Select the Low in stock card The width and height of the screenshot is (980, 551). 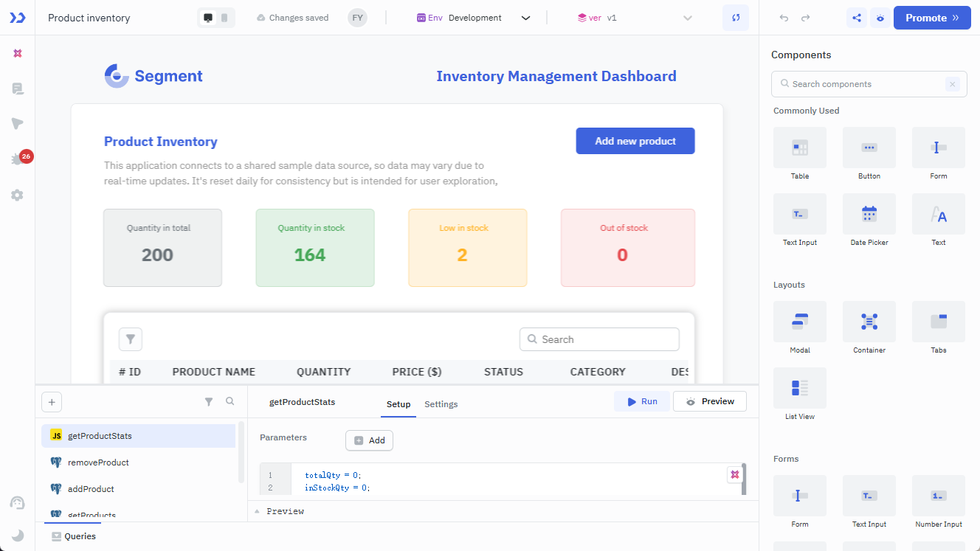pyautogui.click(x=468, y=248)
